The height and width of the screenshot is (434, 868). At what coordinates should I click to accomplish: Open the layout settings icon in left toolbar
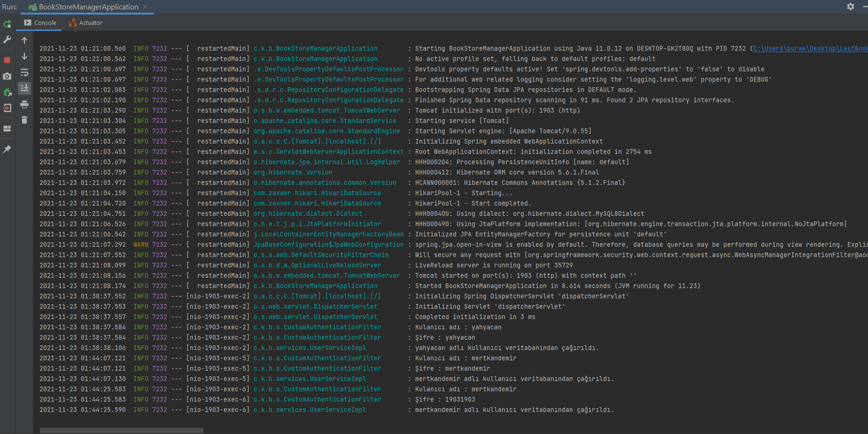(7, 129)
